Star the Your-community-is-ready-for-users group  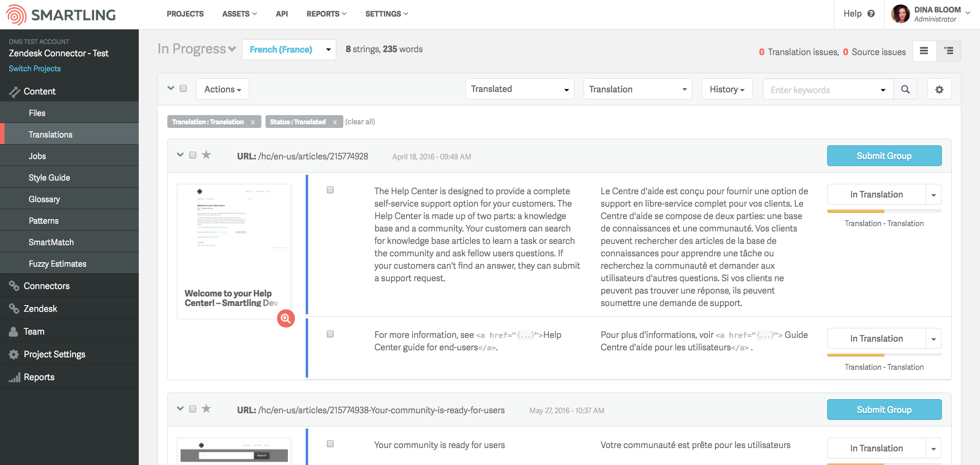[x=206, y=409]
